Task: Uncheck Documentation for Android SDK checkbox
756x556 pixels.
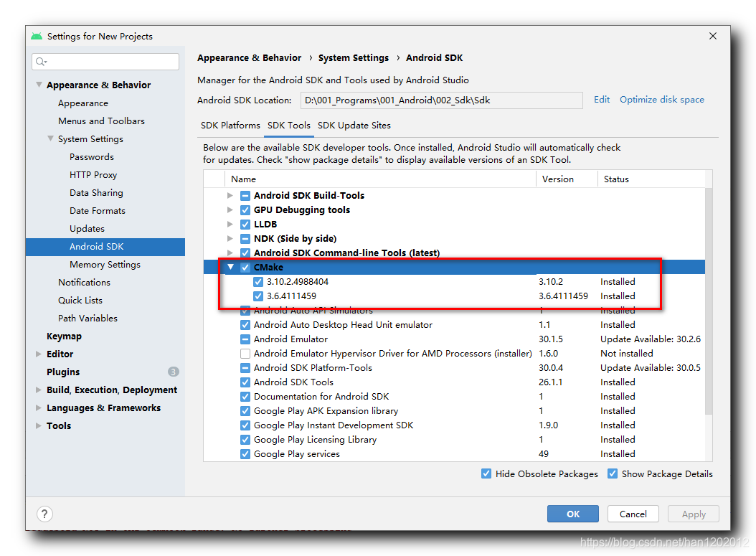Action: (245, 397)
